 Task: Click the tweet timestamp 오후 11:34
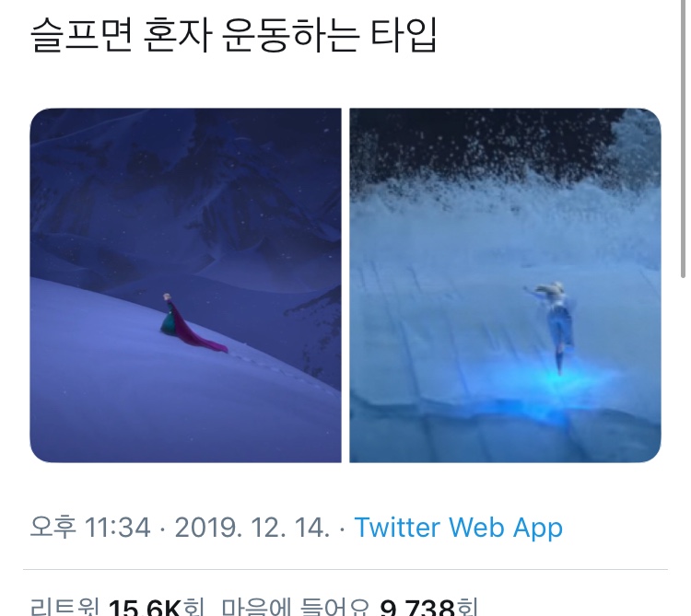click(90, 527)
